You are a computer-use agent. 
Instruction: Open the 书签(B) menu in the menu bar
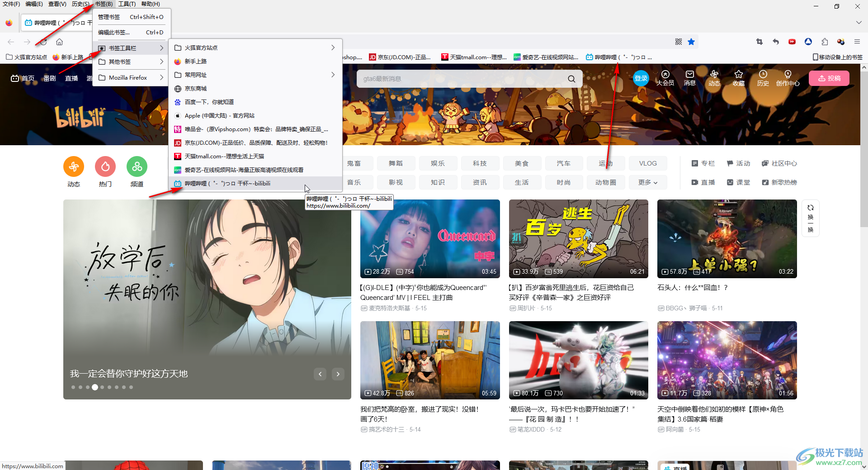104,4
